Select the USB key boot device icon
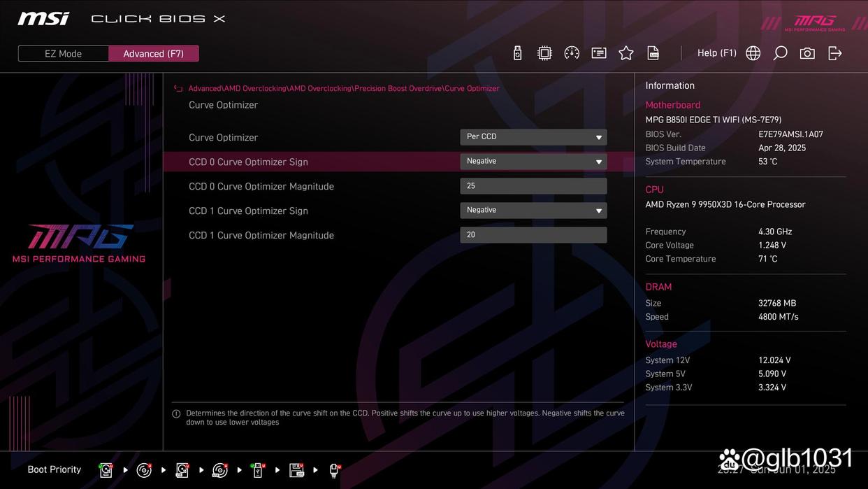This screenshot has width=868, height=489. click(x=258, y=470)
